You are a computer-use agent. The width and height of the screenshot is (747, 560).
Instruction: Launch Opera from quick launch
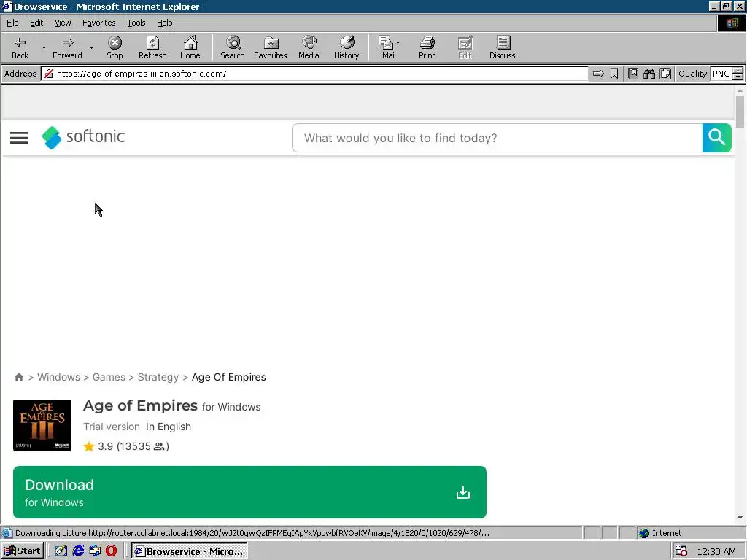112,551
